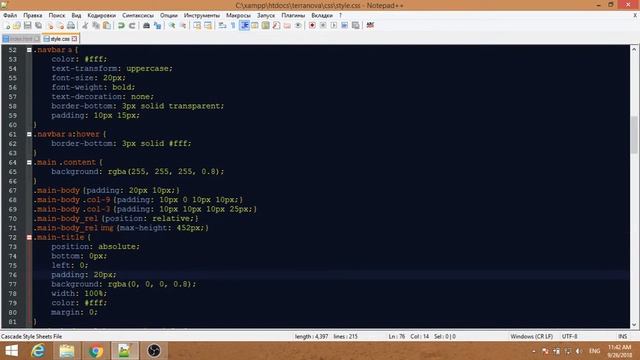
Task: Play back the recorded macro icon
Action: point(334,26)
